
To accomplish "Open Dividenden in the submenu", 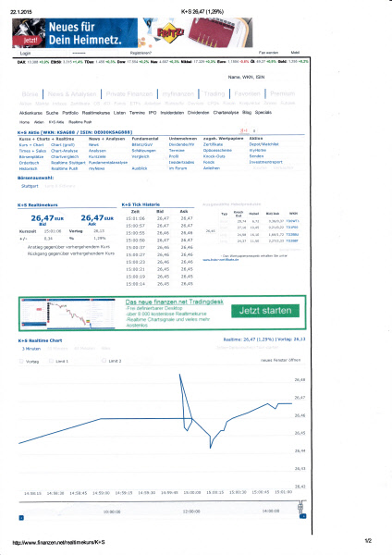I will coord(198,113).
